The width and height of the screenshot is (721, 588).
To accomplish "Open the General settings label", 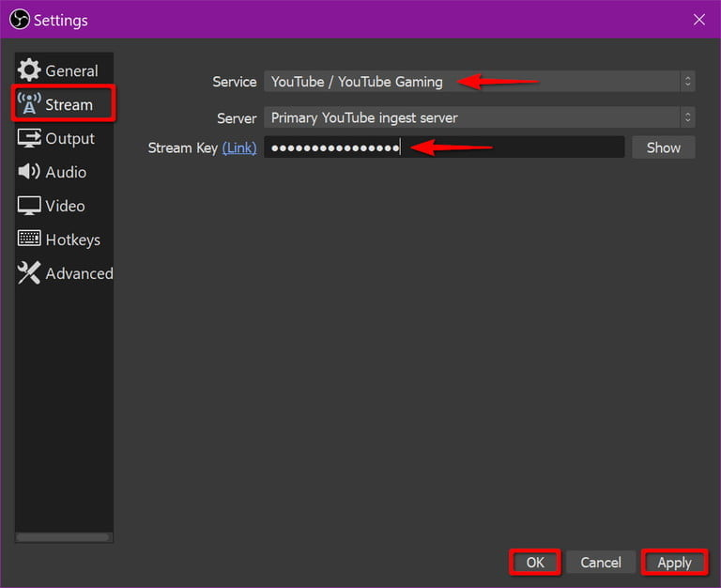I will point(71,70).
